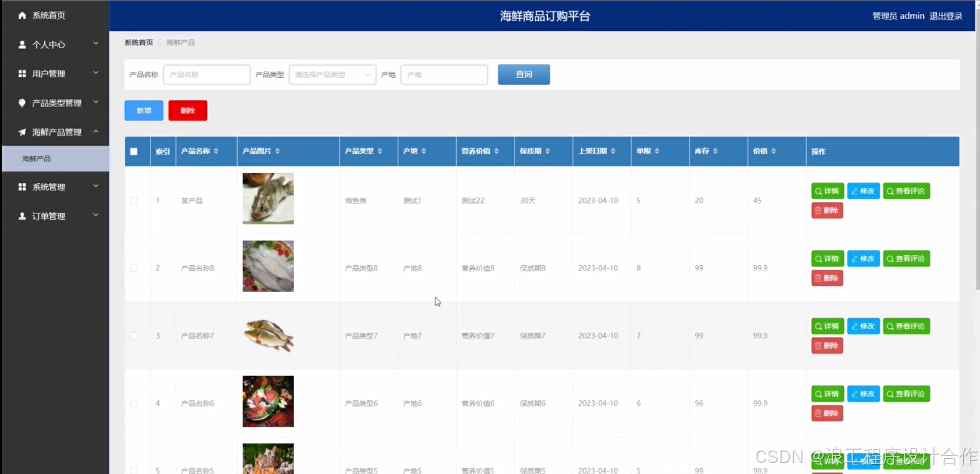Sort by 营养价值 column arrows

coord(496,151)
